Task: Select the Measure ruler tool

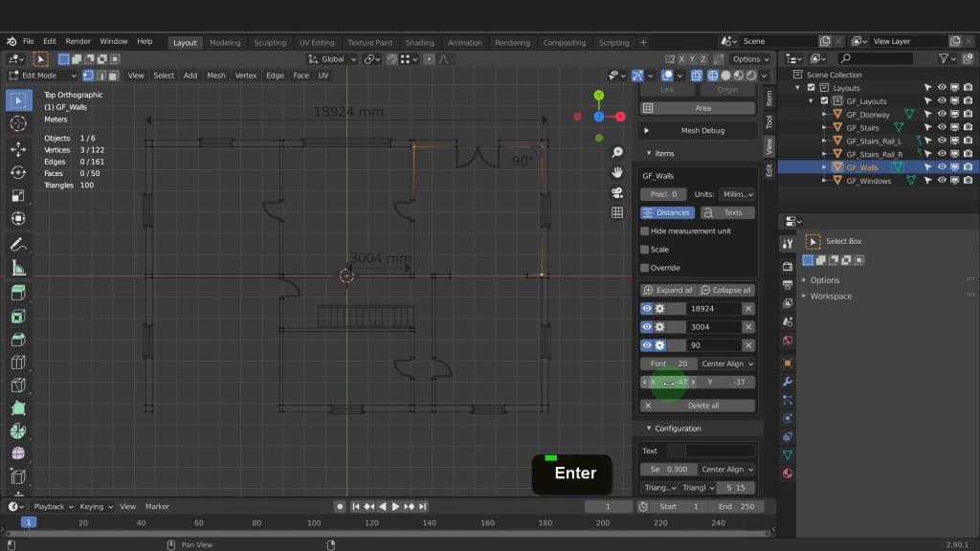Action: click(x=17, y=269)
